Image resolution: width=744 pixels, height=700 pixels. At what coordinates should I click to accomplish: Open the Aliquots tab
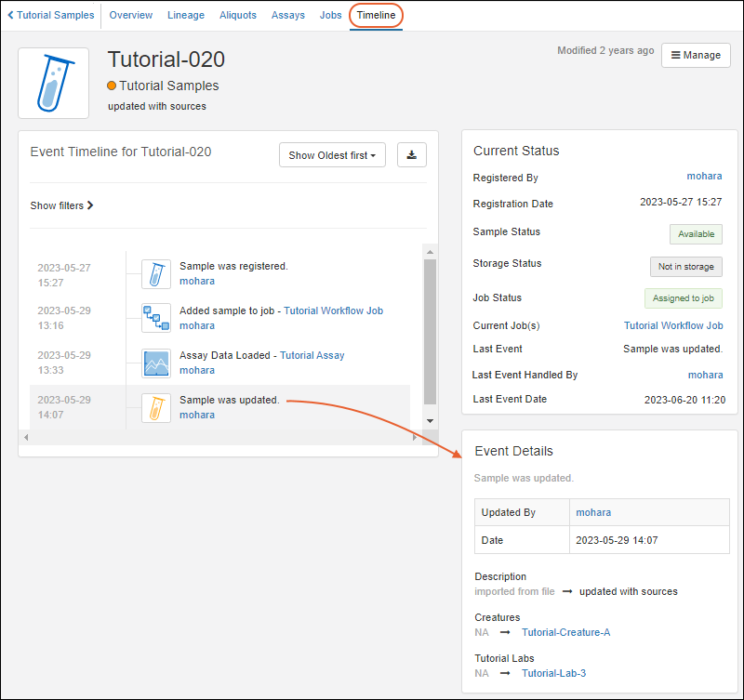point(238,16)
